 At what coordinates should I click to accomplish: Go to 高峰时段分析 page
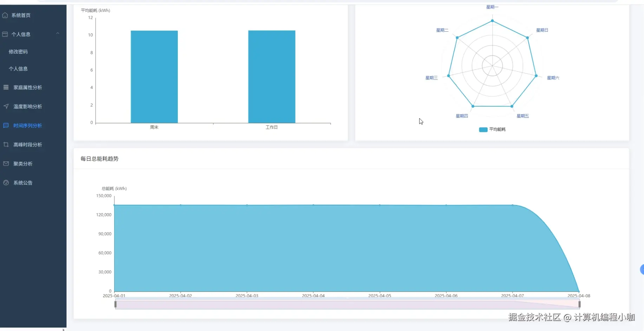[33, 145]
